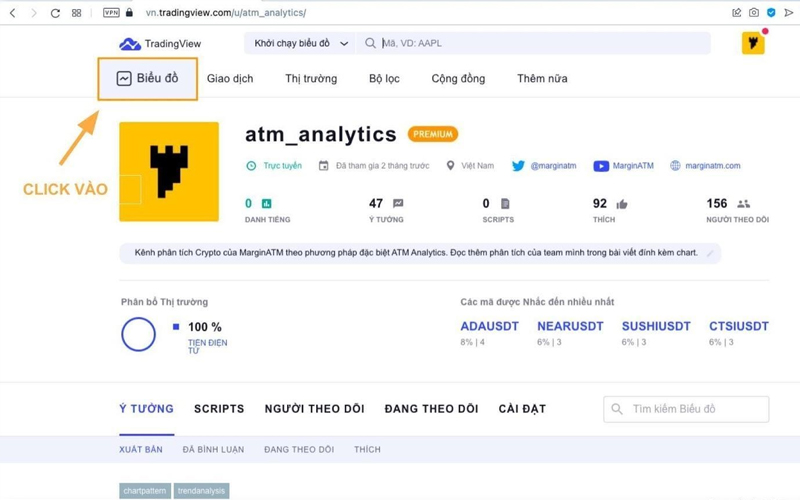Click the edit page icon in browser toolbar
800x500 pixels.
pos(736,13)
